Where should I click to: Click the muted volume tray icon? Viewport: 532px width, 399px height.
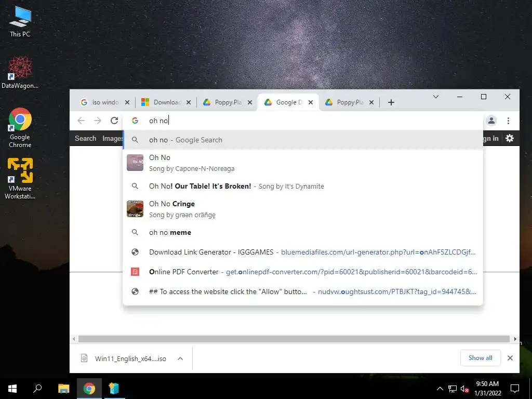(x=464, y=389)
